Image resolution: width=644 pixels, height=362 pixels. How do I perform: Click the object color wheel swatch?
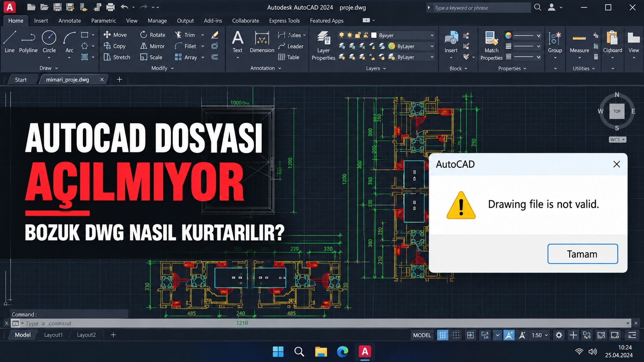pos(508,35)
